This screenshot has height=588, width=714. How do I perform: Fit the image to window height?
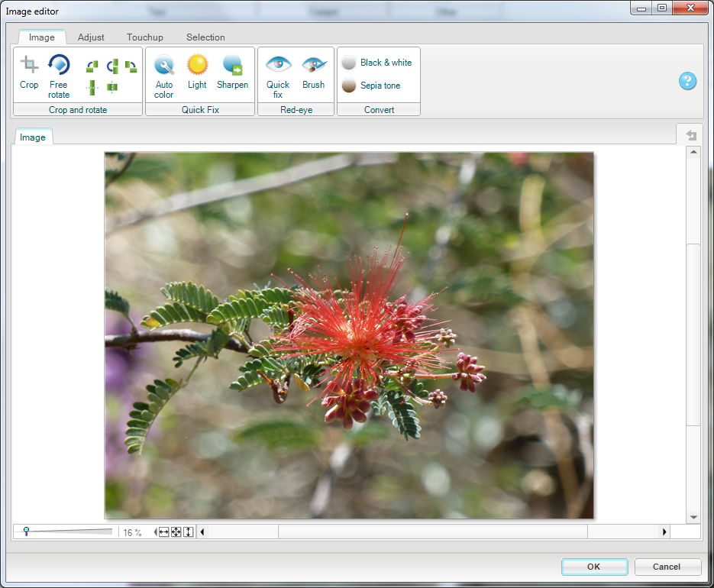pyautogui.click(x=188, y=531)
